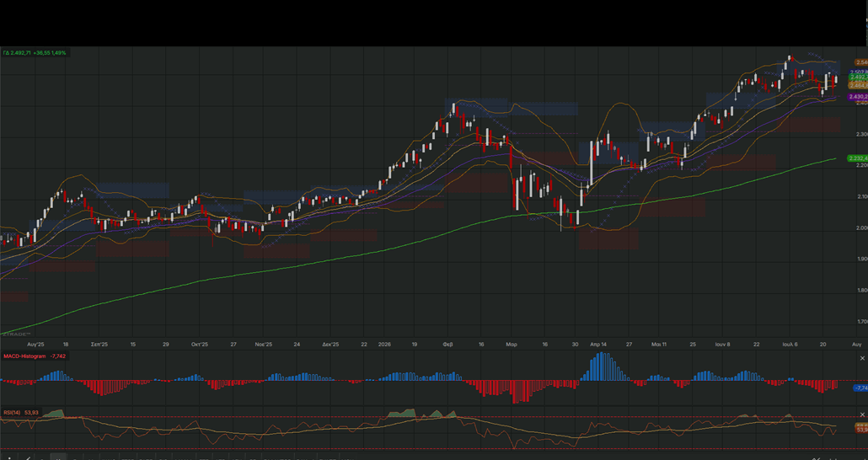Screen dimensions: 868x460
Task: Click the Σεπ'25 date axis label
Action: coord(99,345)
